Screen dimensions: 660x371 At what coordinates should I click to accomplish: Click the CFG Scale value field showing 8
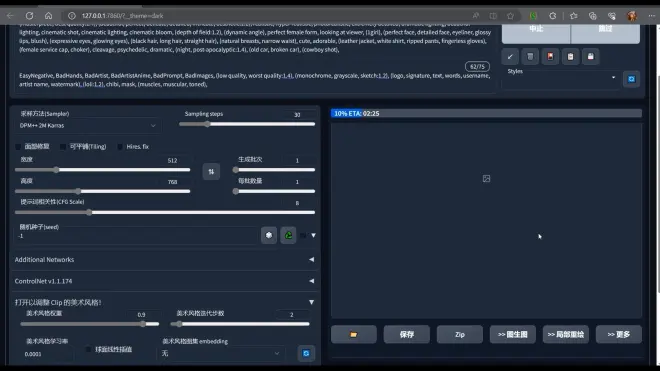pos(297,203)
